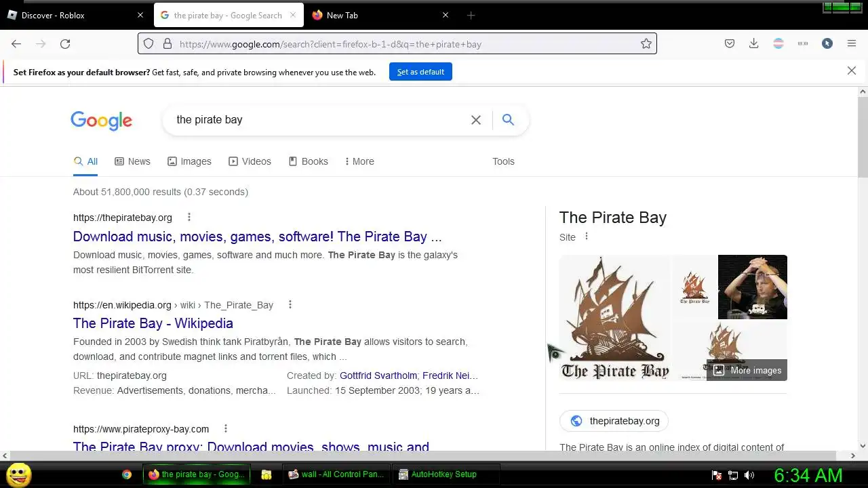Open the photo of man with hands on head
The image size is (868, 488).
[753, 287]
